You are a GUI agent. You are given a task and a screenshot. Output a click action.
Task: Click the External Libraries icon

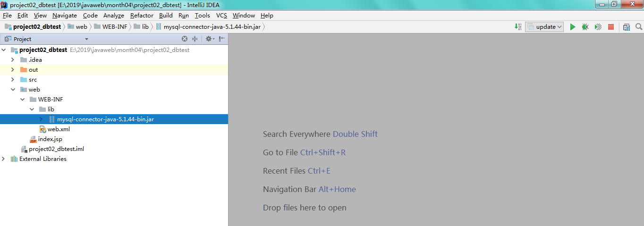tap(14, 159)
